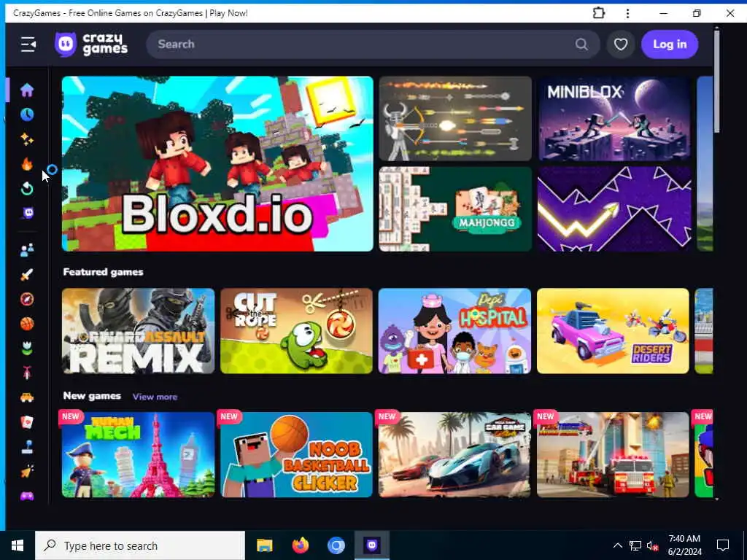Open Windows notification center
747x560 pixels.
723,545
